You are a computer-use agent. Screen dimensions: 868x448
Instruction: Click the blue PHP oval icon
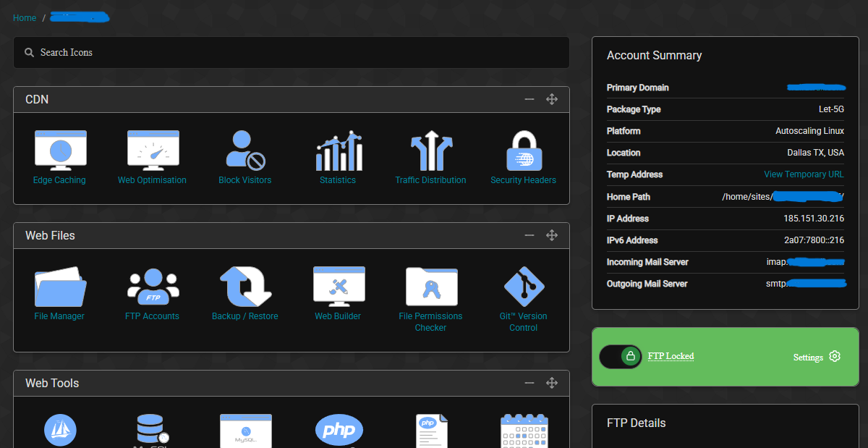[x=339, y=430]
